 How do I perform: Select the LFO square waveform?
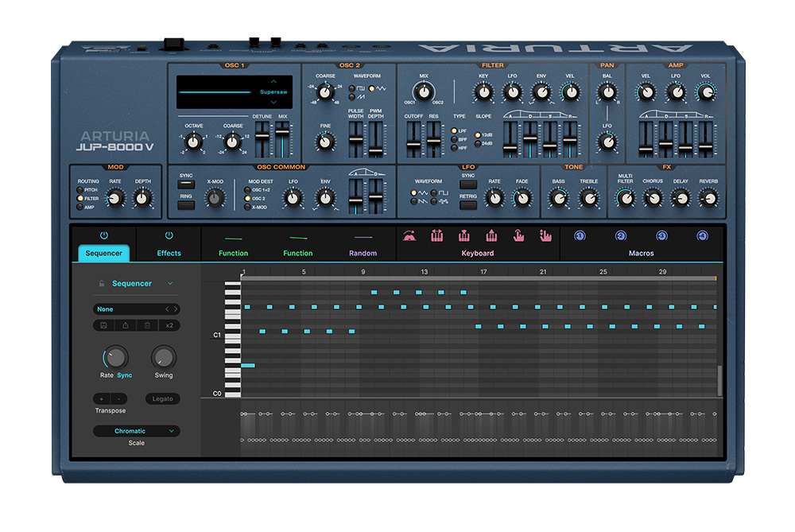(x=434, y=193)
